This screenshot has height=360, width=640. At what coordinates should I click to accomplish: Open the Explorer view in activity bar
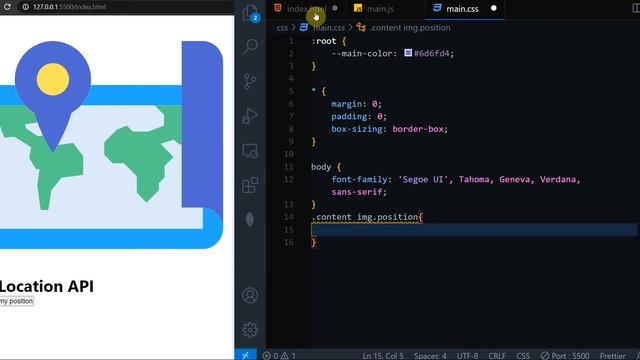[250, 13]
